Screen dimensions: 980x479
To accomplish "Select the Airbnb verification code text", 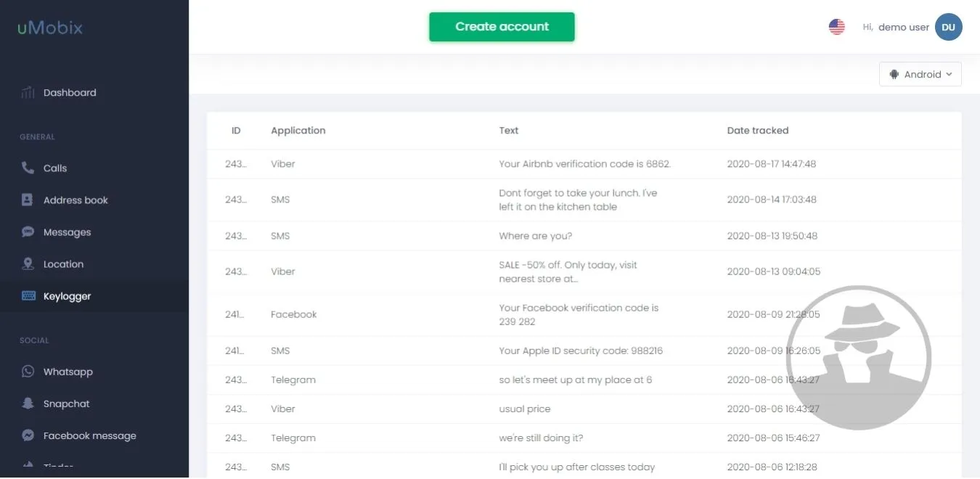I will 585,164.
